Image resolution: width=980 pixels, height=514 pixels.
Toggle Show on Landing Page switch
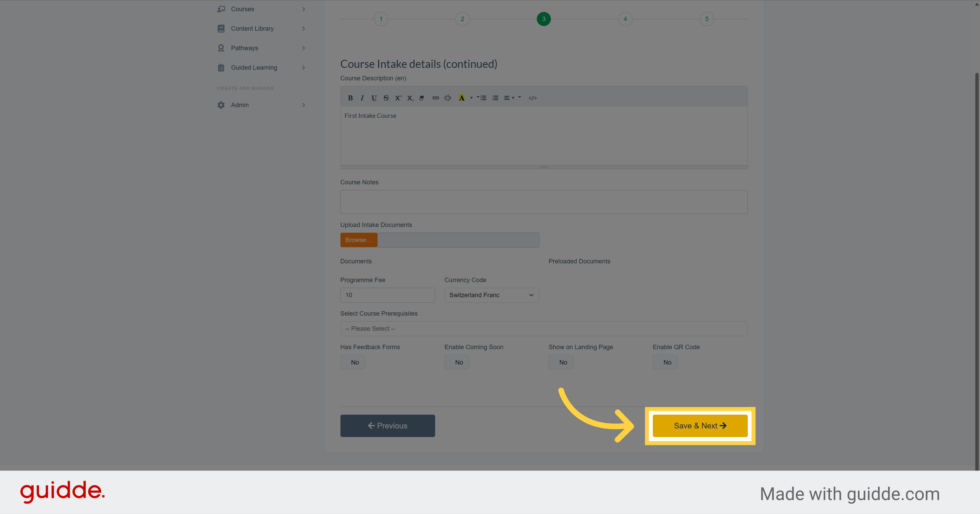point(561,362)
